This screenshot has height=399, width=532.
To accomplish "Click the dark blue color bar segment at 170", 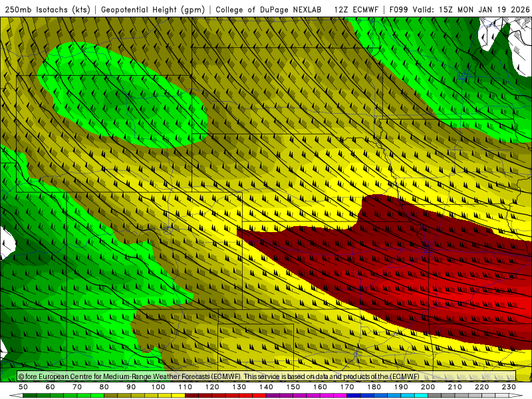I will [x=354, y=396].
